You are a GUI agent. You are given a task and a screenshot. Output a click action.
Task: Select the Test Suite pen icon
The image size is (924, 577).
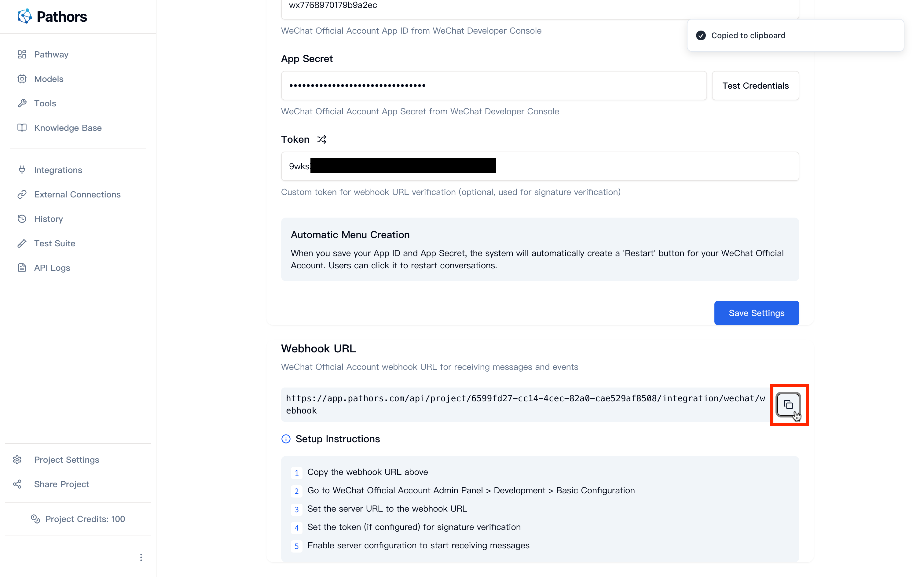pyautogui.click(x=22, y=243)
